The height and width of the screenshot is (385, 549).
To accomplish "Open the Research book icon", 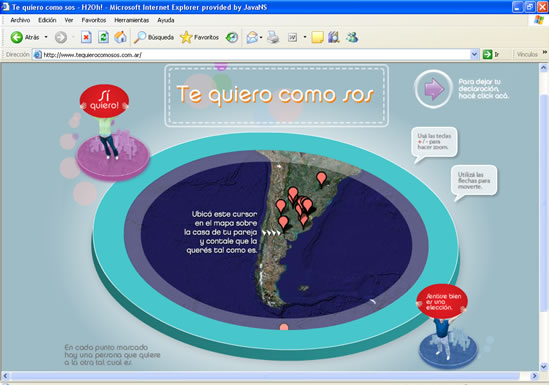I will [334, 37].
